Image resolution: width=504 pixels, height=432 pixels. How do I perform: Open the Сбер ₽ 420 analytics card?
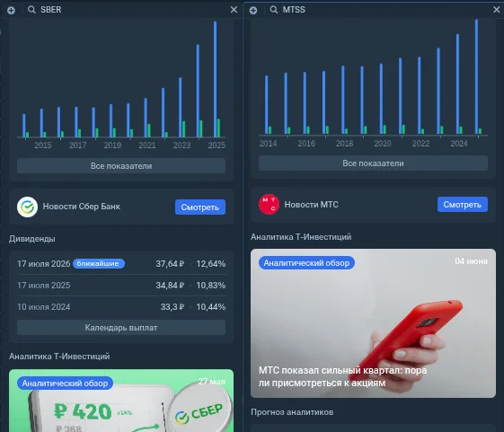coord(121,401)
